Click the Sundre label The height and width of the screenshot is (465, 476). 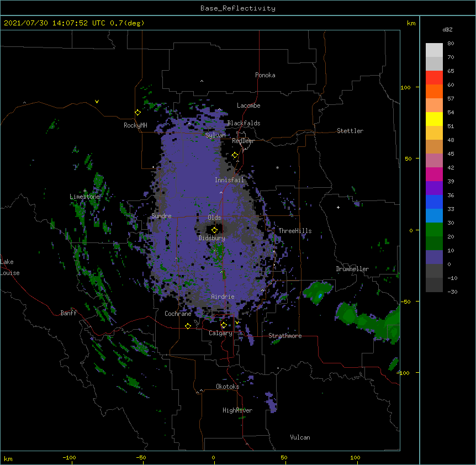(161, 216)
